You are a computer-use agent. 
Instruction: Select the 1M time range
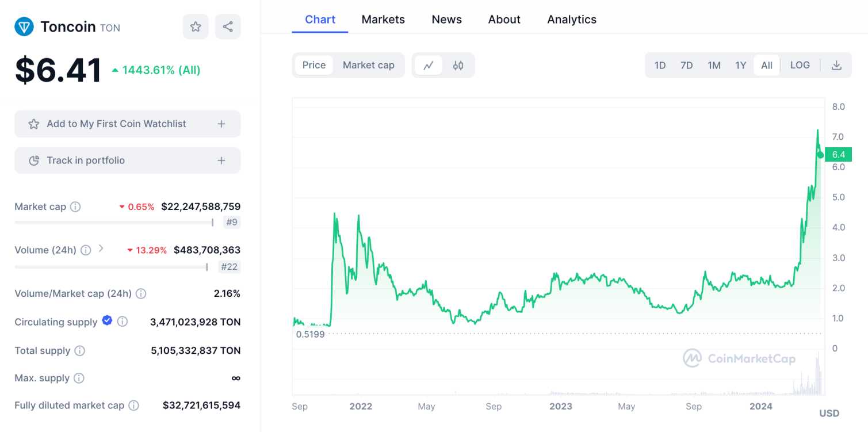(714, 65)
